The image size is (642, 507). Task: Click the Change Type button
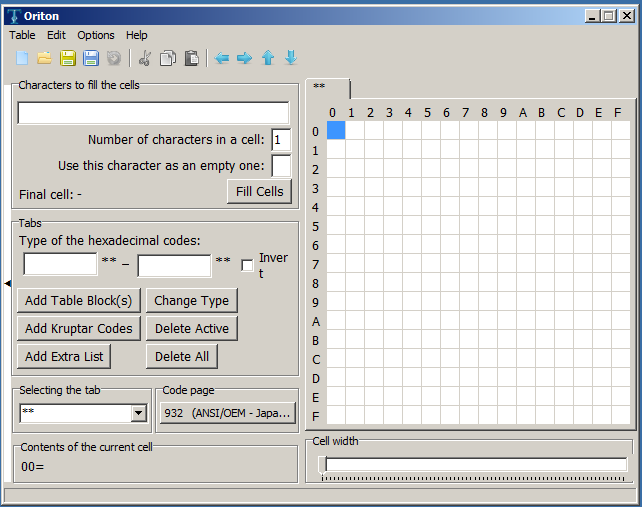coord(192,301)
